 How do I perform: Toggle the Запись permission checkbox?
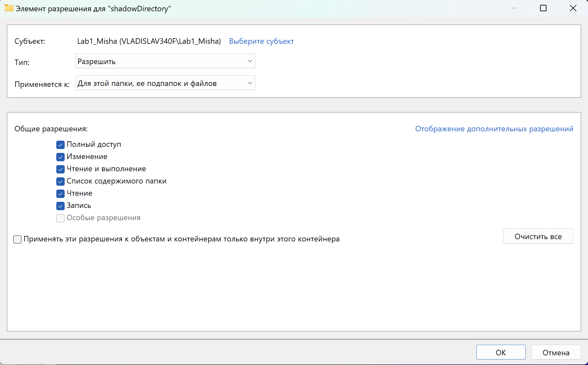click(x=60, y=206)
